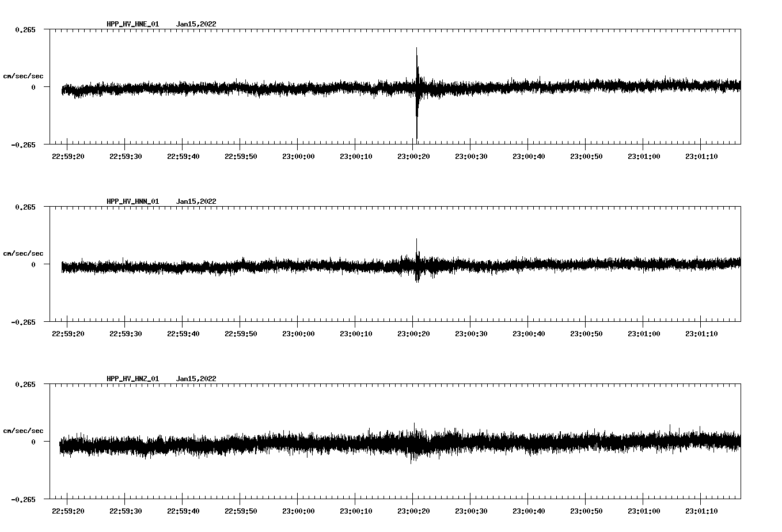Click the cm/sec/sec unit label of HNE plot

click(23, 76)
